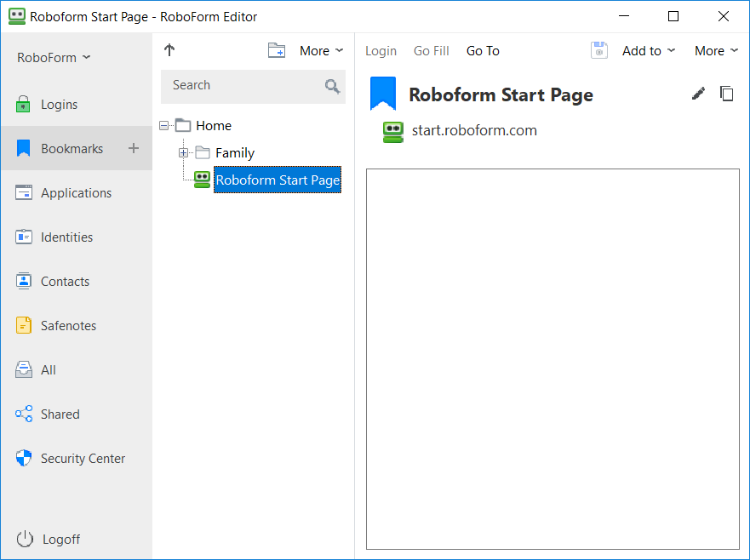Viewport: 750px width, 560px height.
Task: Click the Home folder icon
Action: coord(183,125)
